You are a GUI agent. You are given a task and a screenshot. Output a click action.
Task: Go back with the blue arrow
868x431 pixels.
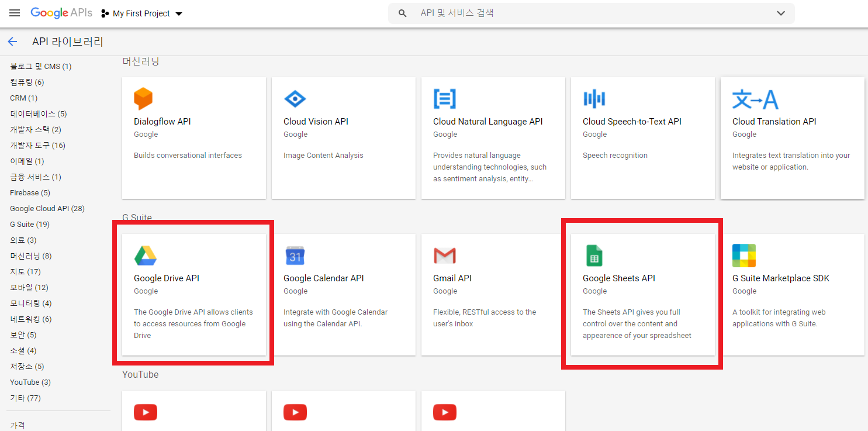coord(12,42)
